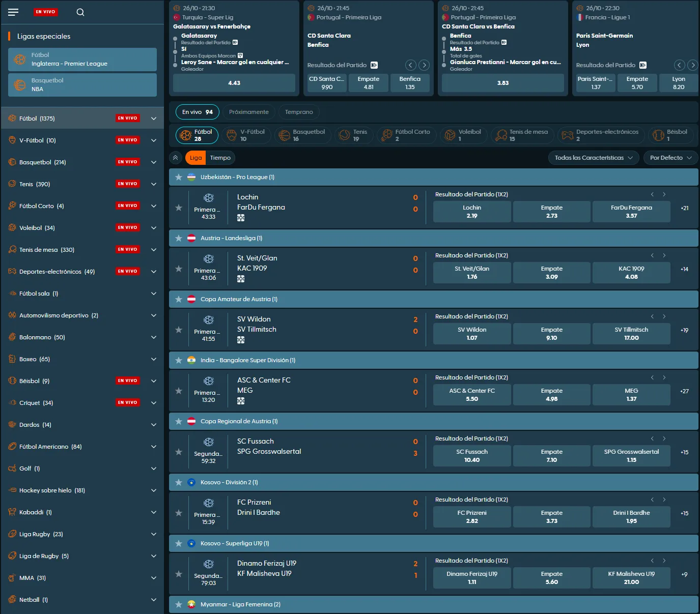Expand the Tenis (390) sidebar section
The height and width of the screenshot is (614, 700).
click(154, 184)
